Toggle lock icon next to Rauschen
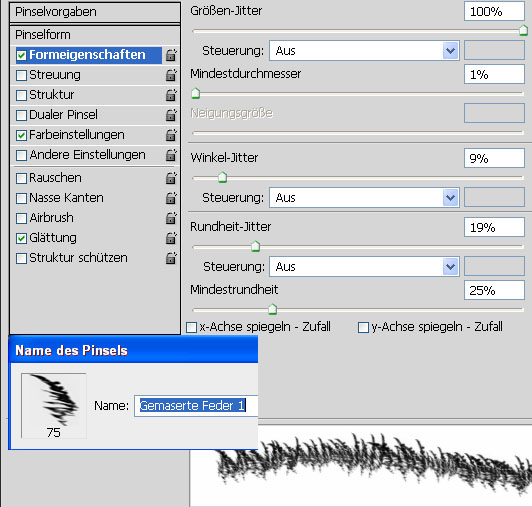Viewport: 532px width, 507px height. point(171,178)
